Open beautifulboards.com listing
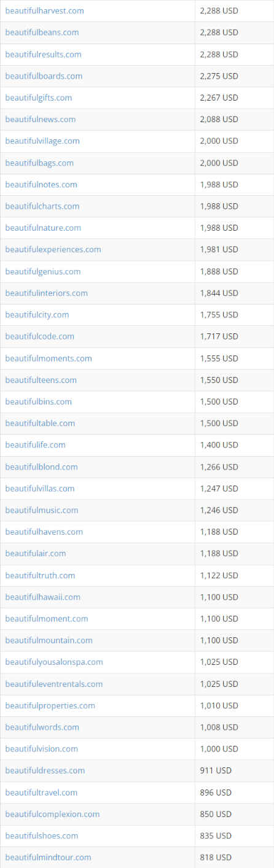Image resolution: width=274 pixels, height=868 pixels. coord(44,76)
